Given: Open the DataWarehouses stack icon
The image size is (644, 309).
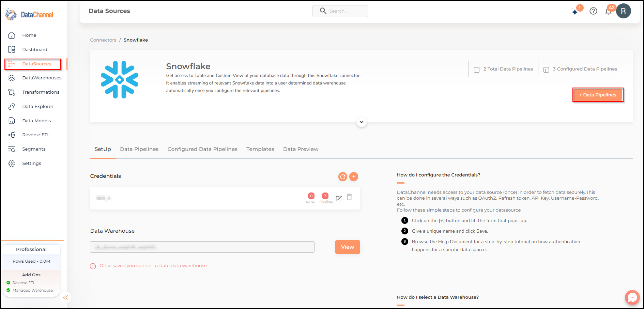Looking at the screenshot, I should pyautogui.click(x=12, y=78).
